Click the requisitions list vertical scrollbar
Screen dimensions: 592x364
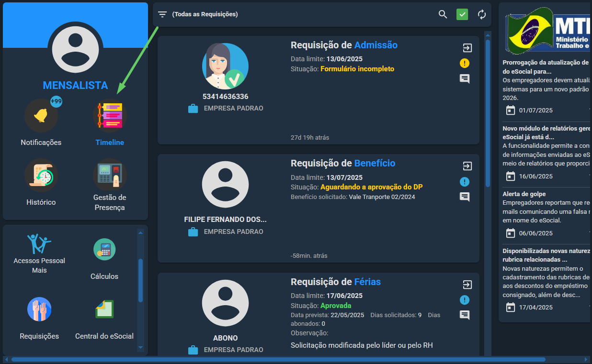(x=488, y=113)
